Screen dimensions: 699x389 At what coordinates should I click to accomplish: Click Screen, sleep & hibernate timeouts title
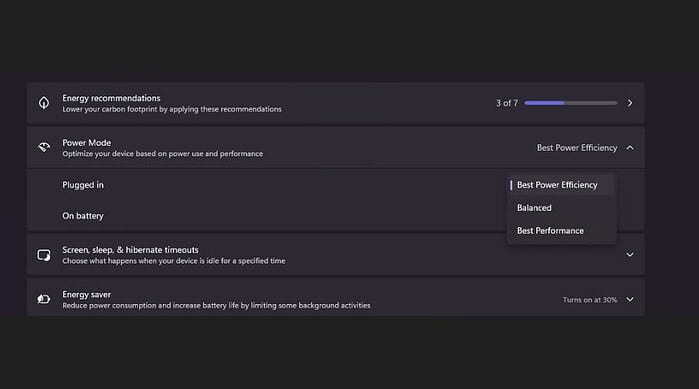coord(130,250)
